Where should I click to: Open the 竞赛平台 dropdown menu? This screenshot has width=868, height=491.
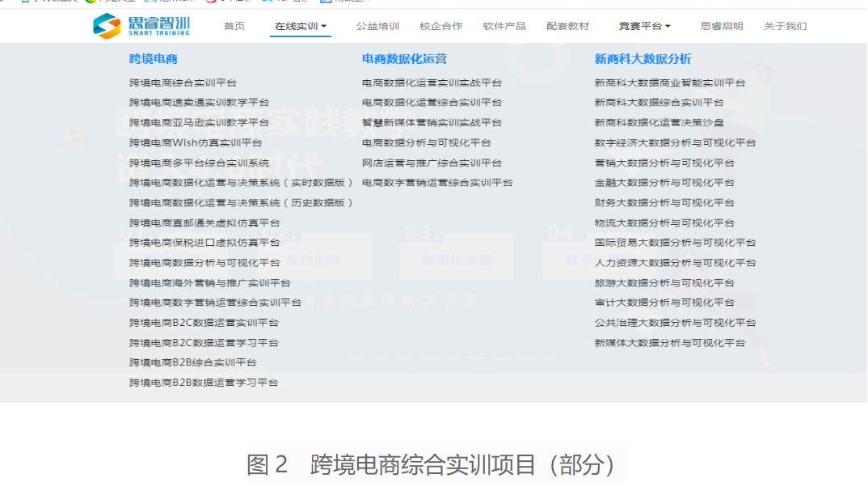[x=644, y=26]
